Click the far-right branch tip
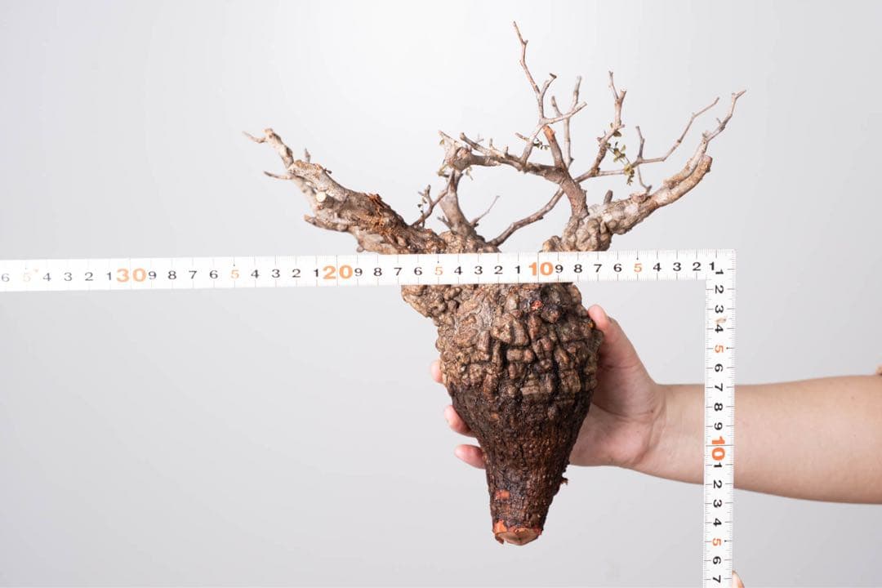Viewport: 882px width, 588px height. [740, 94]
